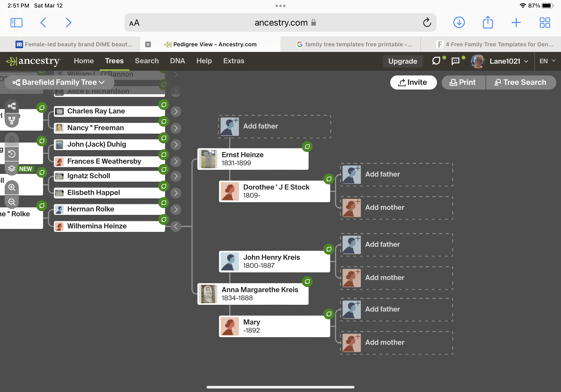Switch to vertical family view icon
561x392 pixels.
pos(12,120)
